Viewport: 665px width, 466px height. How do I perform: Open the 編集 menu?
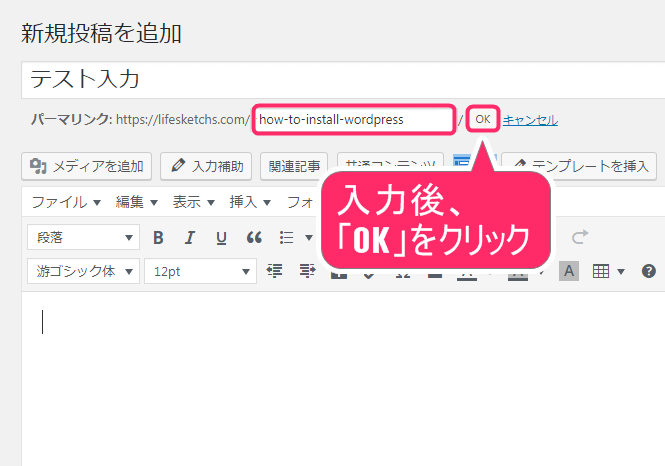(x=136, y=202)
